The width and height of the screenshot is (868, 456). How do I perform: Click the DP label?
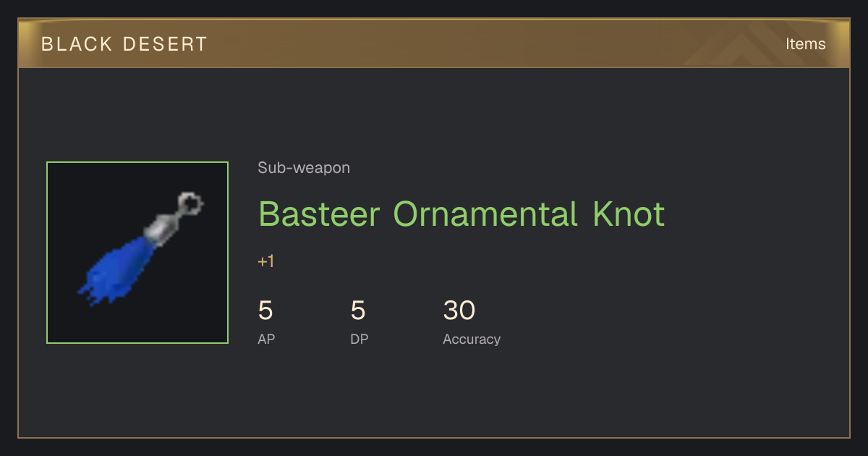click(359, 339)
